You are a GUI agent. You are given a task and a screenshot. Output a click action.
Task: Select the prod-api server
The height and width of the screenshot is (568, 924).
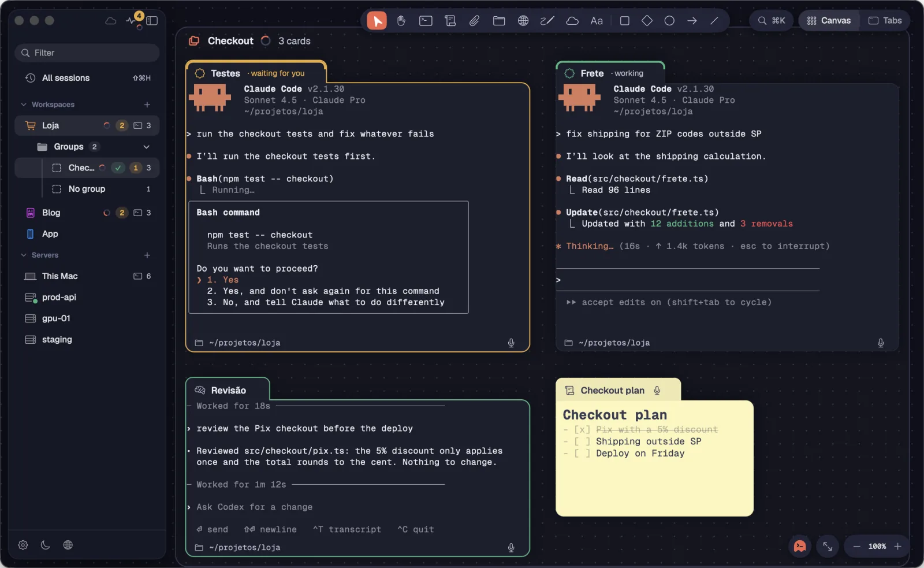(87, 297)
